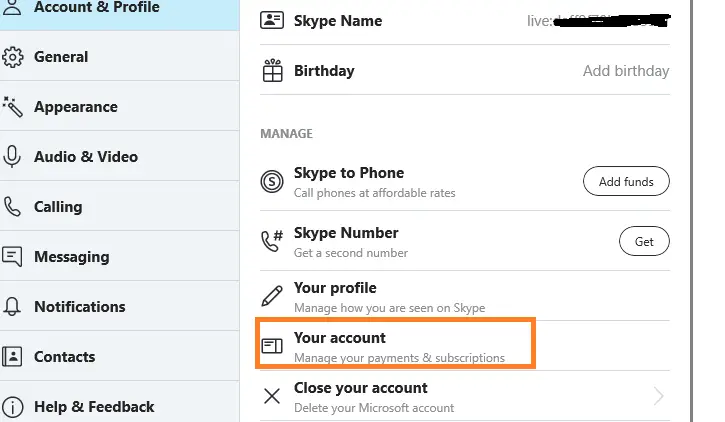Open Messaging settings

[x=119, y=257]
